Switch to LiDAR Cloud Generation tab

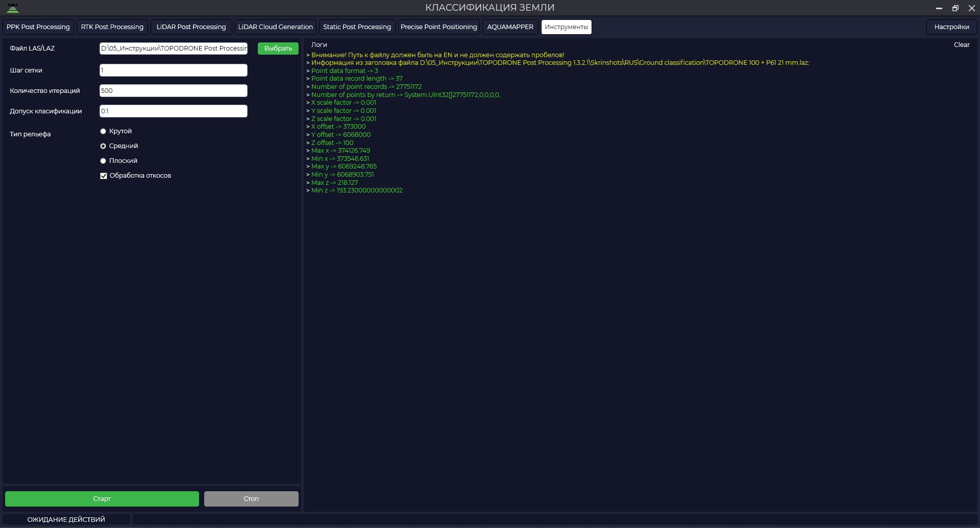(276, 27)
